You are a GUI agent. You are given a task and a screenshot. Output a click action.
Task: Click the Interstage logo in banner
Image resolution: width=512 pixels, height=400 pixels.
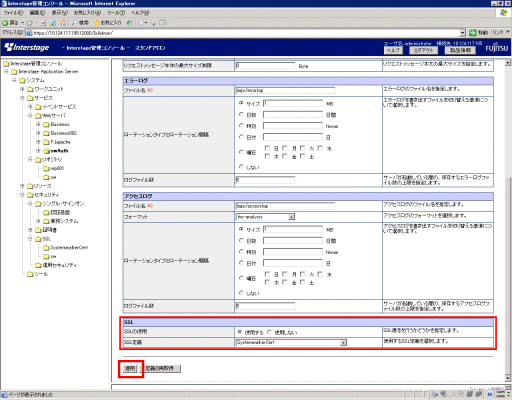point(27,47)
